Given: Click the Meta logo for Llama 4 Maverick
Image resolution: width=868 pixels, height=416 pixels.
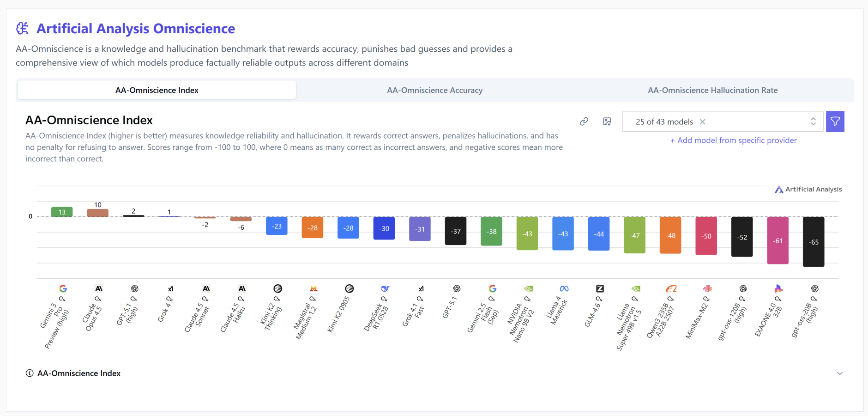Looking at the screenshot, I should coord(564,288).
